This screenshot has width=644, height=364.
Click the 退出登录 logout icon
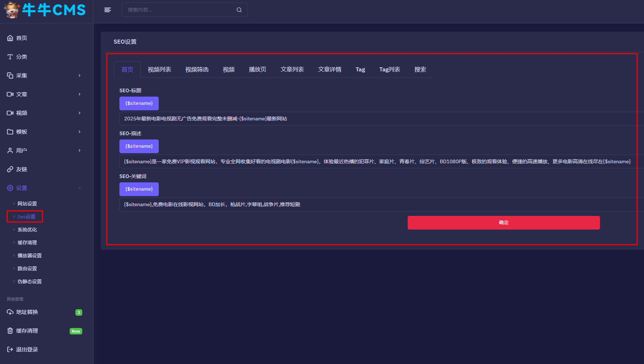(10, 349)
